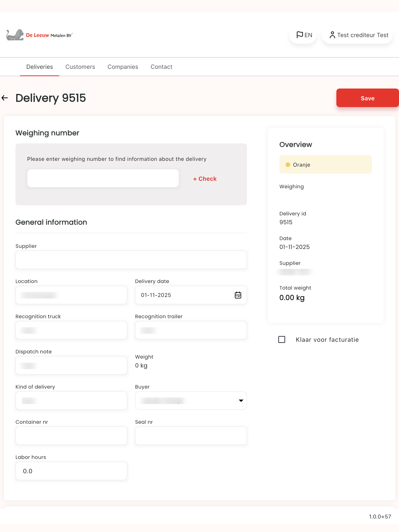Image resolution: width=399 pixels, height=532 pixels.
Task: Select the 0.00 kg total weight text
Action: point(292,298)
